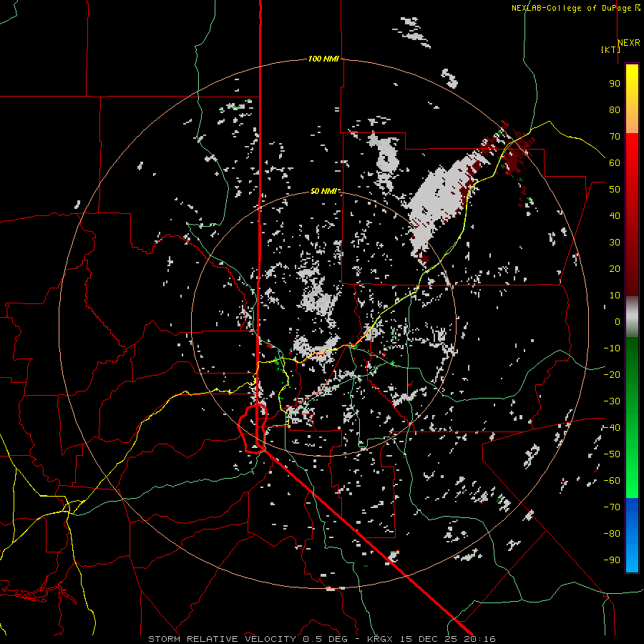Click the -20 value on the velocity scale
The height and width of the screenshot is (644, 644).
click(x=612, y=375)
